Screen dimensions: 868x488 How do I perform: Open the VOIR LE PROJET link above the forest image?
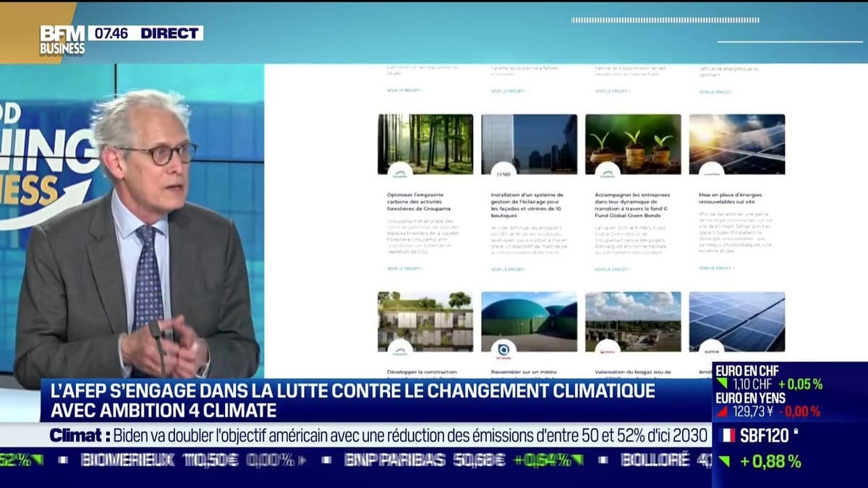[404, 90]
